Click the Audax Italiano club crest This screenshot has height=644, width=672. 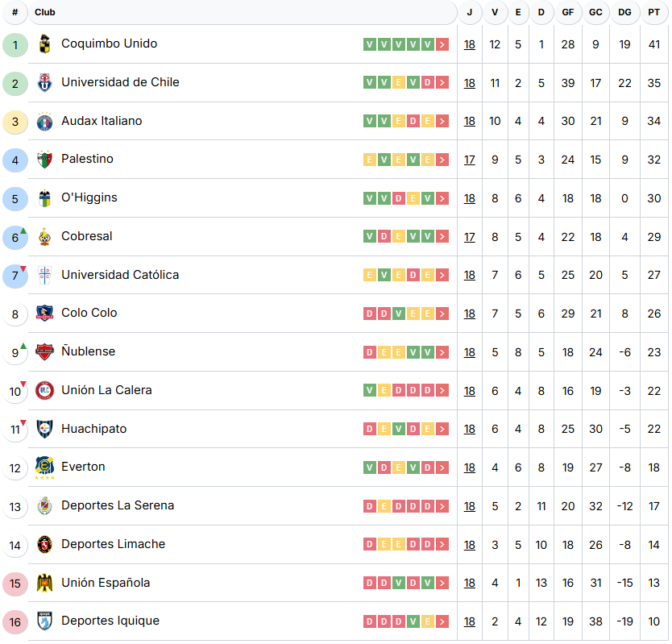coord(45,122)
